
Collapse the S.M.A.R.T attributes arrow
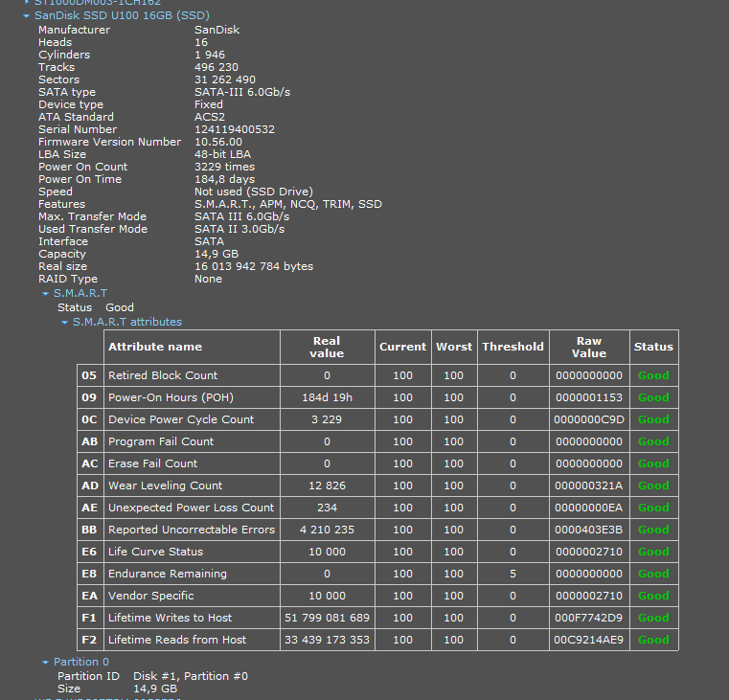point(64,322)
